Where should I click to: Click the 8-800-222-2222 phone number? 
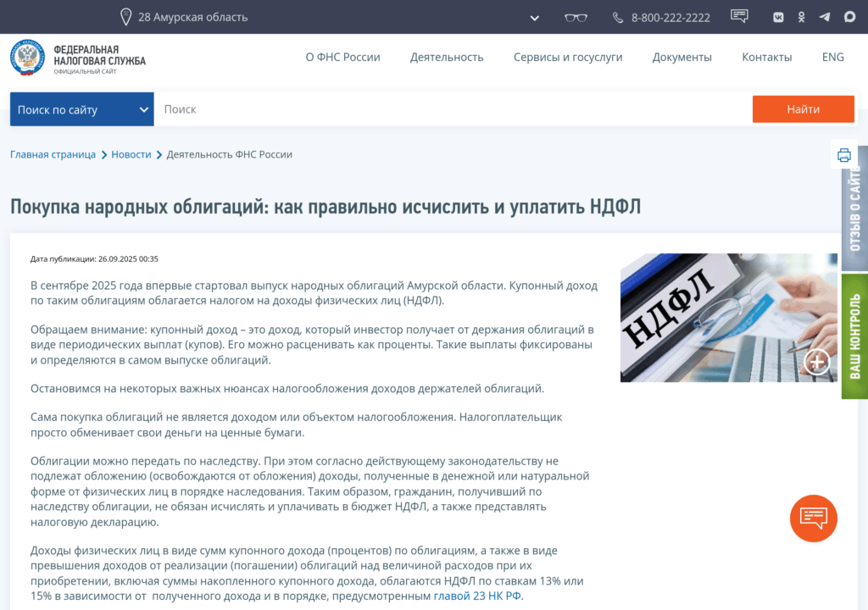click(x=670, y=18)
